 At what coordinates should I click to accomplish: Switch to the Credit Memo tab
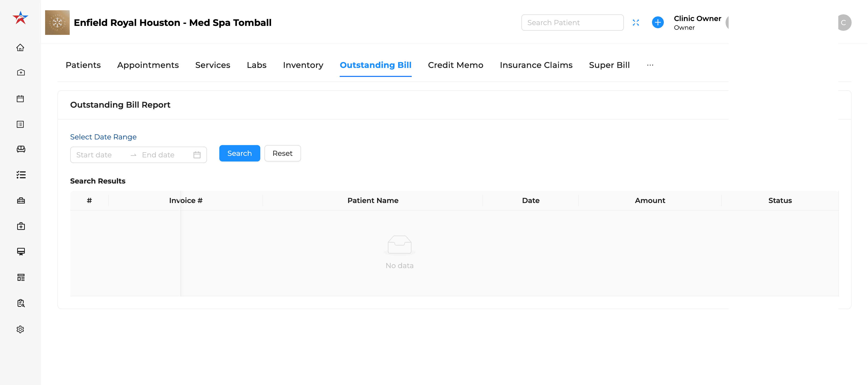pyautogui.click(x=455, y=65)
